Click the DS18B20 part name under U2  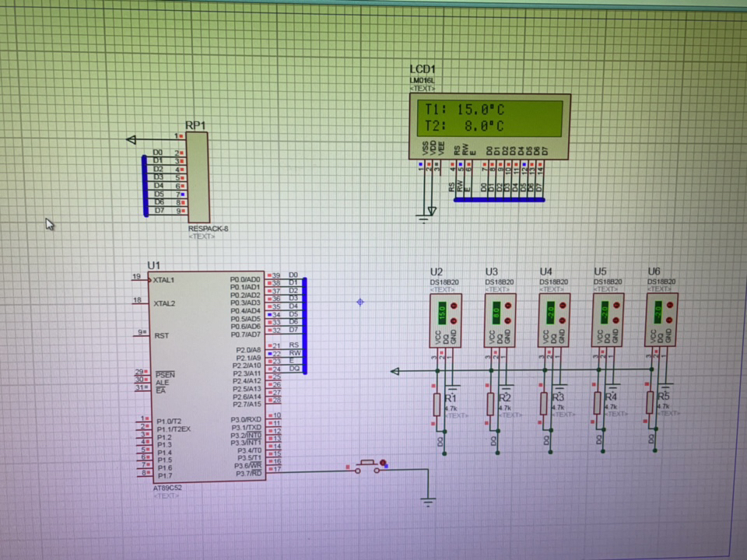point(444,282)
